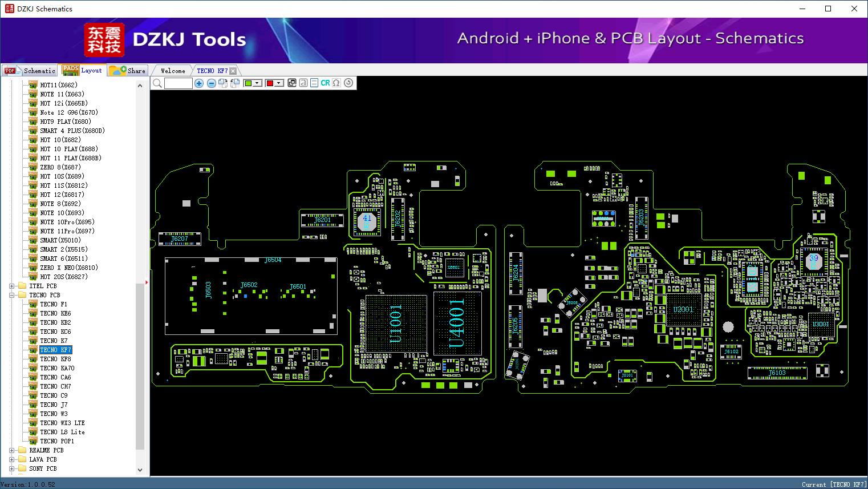The height and width of the screenshot is (489, 868).
Task: Click the tree panel scrollbar thumb
Action: click(x=140, y=366)
